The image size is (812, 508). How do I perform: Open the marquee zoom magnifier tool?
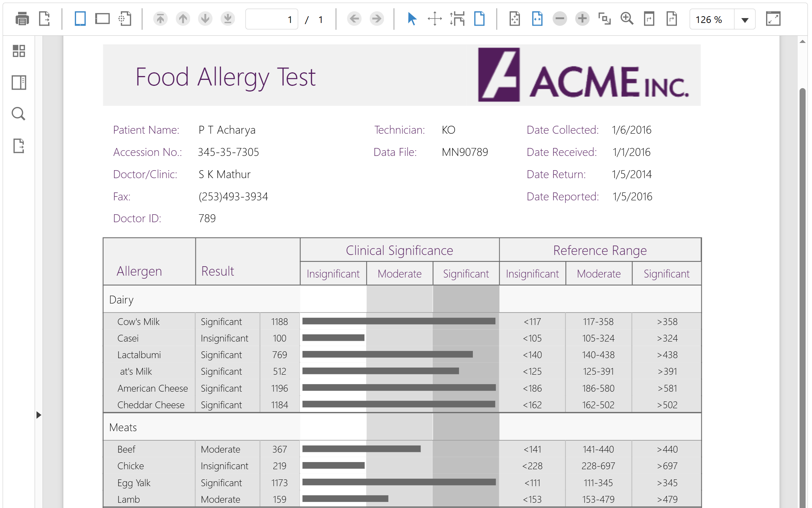click(x=627, y=18)
